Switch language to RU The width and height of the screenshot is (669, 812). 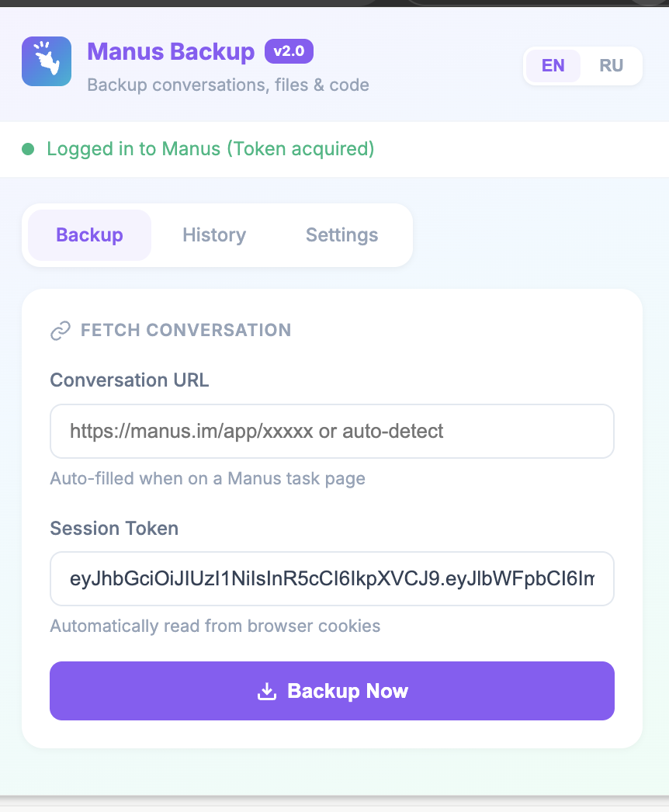(612, 66)
